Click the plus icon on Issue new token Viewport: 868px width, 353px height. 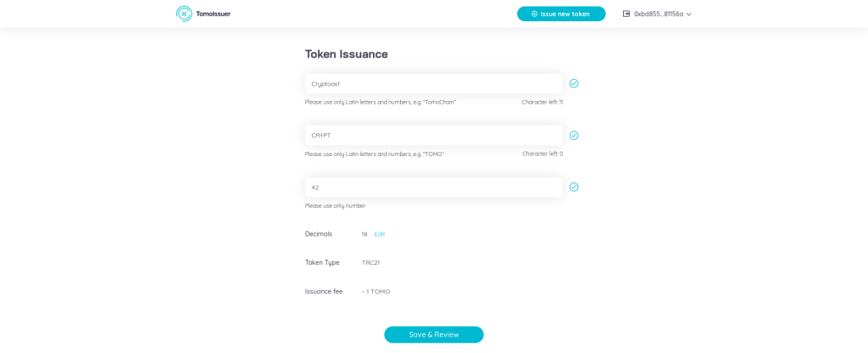click(x=535, y=14)
